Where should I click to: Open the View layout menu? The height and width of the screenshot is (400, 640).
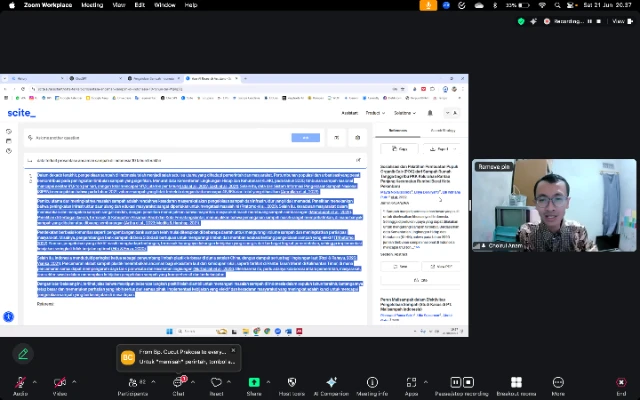click(x=622, y=21)
